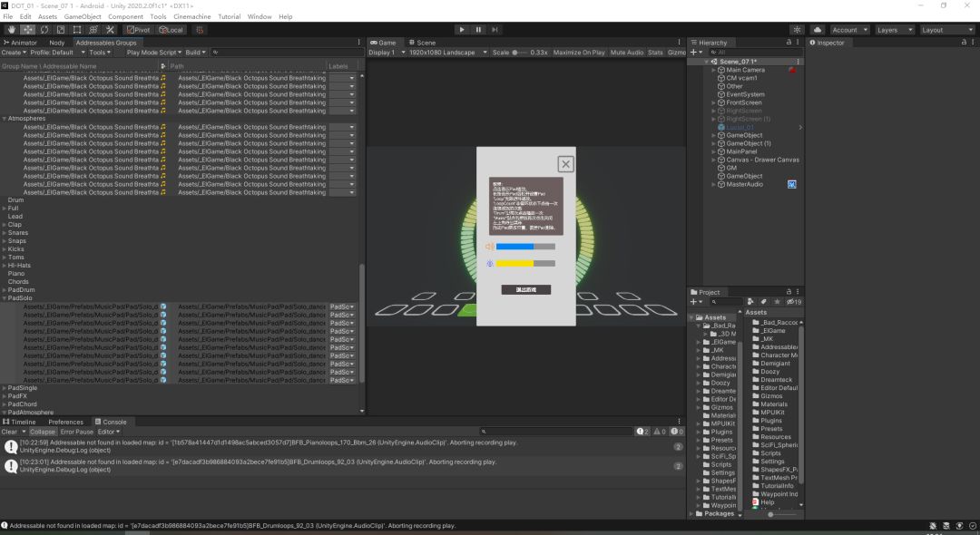Click the Pause button

479,30
